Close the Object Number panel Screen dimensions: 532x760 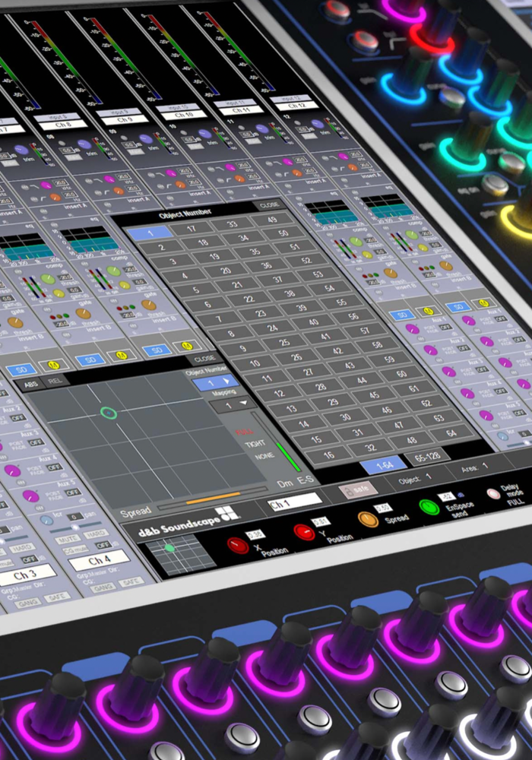(x=269, y=205)
